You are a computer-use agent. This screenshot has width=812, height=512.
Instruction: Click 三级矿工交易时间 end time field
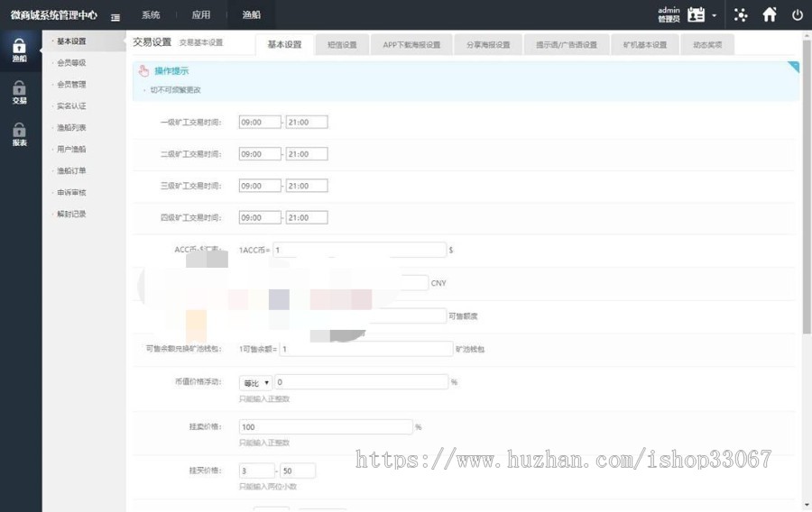click(307, 186)
